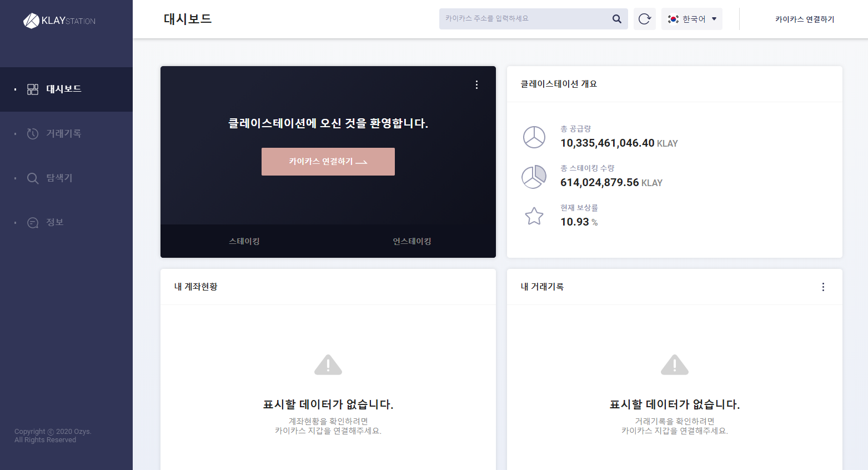Open the 거래기록 sidebar menu item
The image size is (868, 470).
tap(66, 134)
